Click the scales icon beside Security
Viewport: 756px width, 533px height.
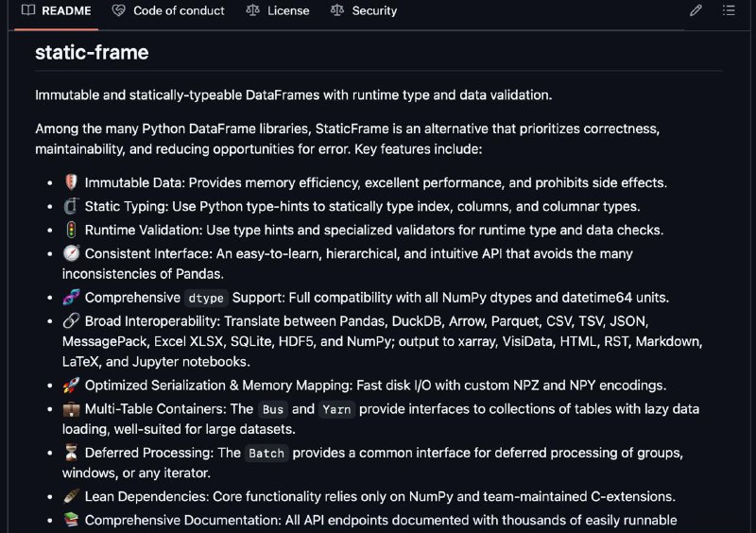337,10
